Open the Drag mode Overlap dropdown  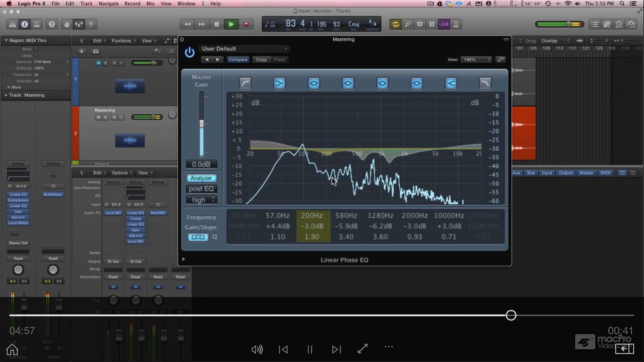[555, 41]
